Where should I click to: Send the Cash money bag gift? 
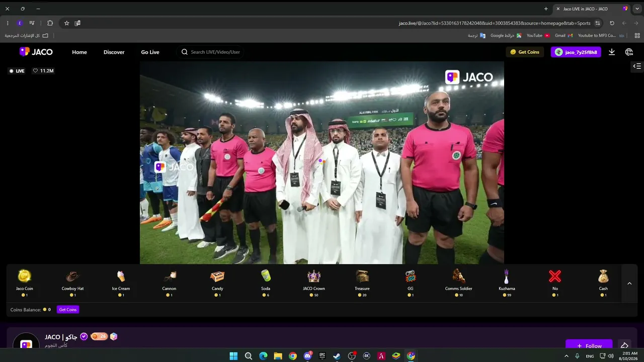tap(603, 283)
